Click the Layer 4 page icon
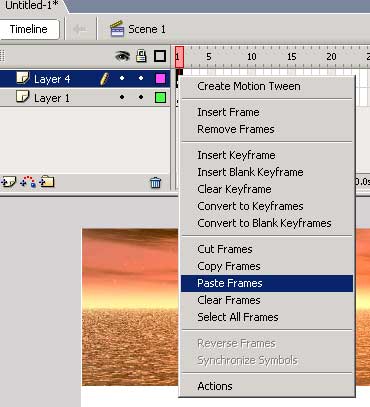The image size is (370, 407). click(x=23, y=78)
